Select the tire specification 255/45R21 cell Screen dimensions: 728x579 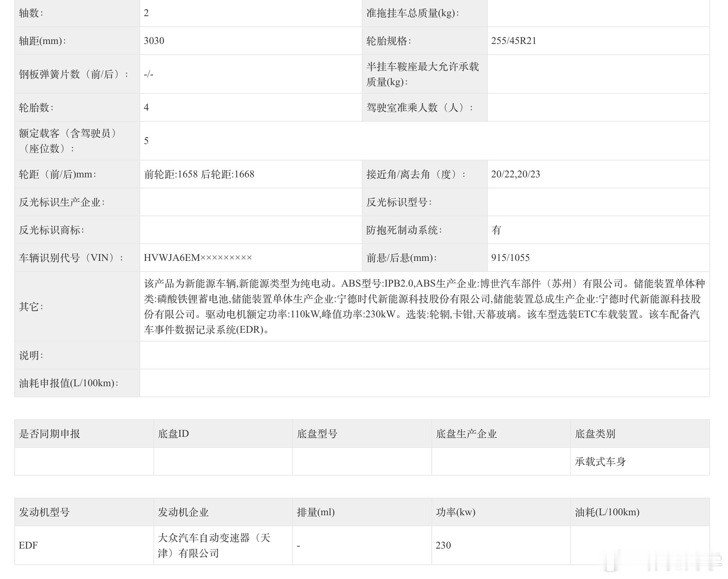513,41
